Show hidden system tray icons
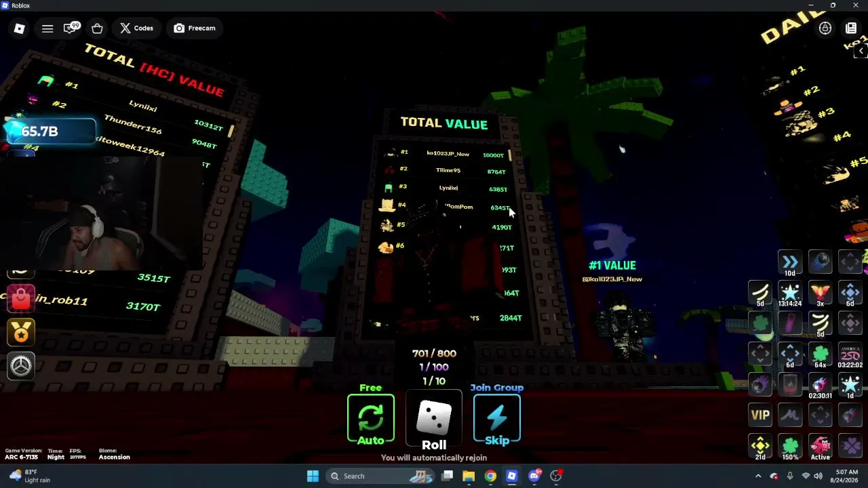 click(758, 476)
